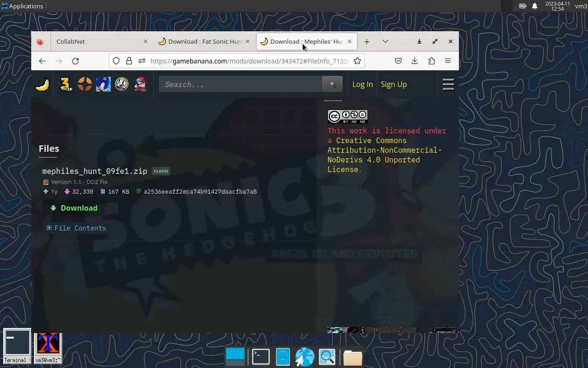Click the Log In link

pos(362,84)
